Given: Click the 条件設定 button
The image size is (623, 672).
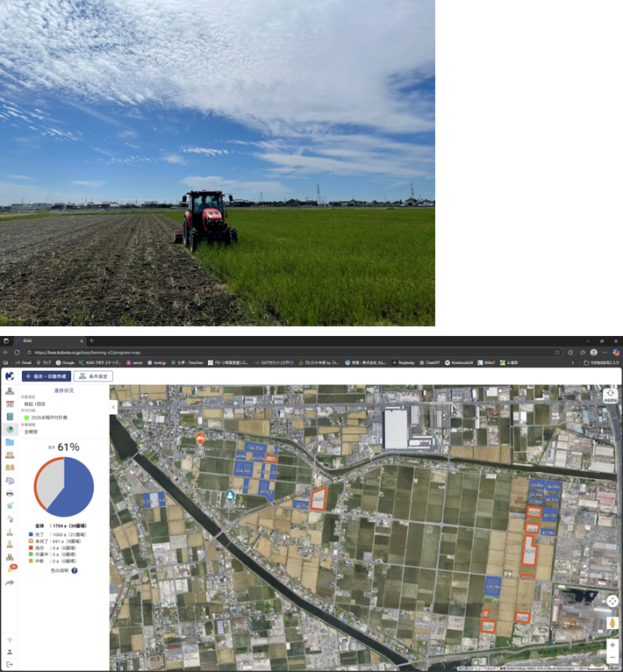Looking at the screenshot, I should click(92, 375).
